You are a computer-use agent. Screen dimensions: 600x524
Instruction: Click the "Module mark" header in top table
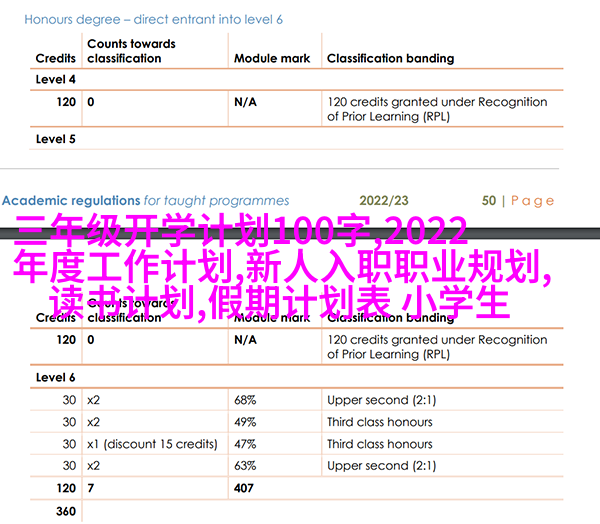tap(271, 58)
